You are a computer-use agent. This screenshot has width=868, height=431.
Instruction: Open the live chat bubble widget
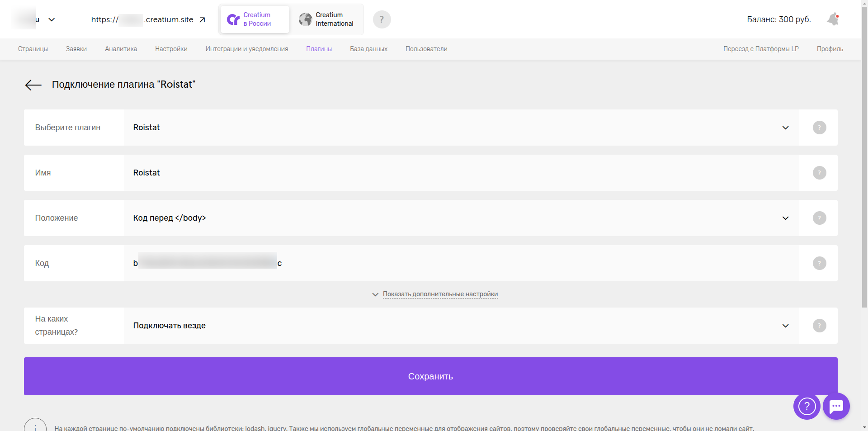tap(836, 406)
